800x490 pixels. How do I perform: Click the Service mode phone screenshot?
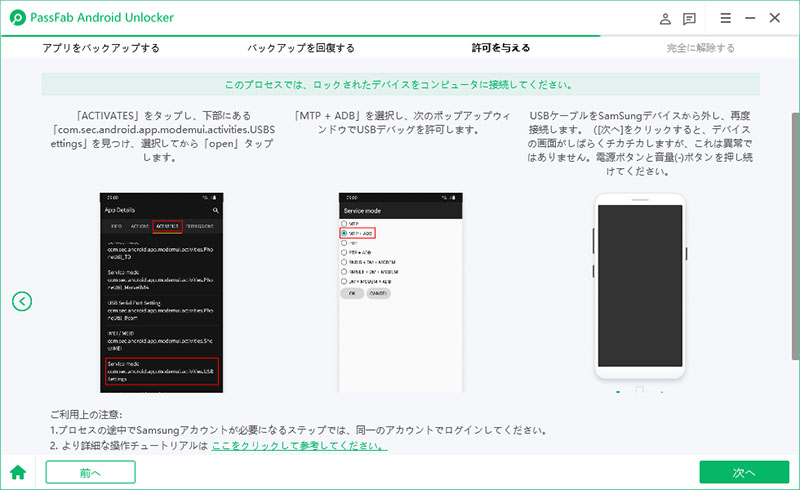[401, 292]
